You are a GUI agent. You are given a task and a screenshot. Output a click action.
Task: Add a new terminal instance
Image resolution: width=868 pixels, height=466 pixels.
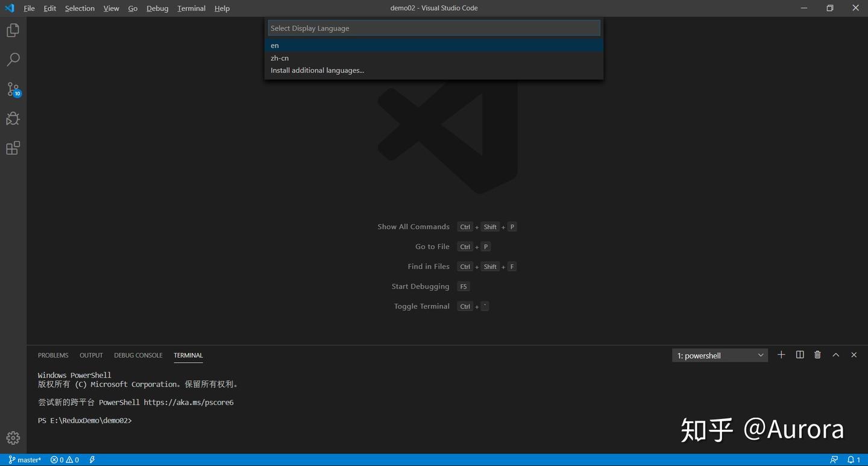coord(781,355)
